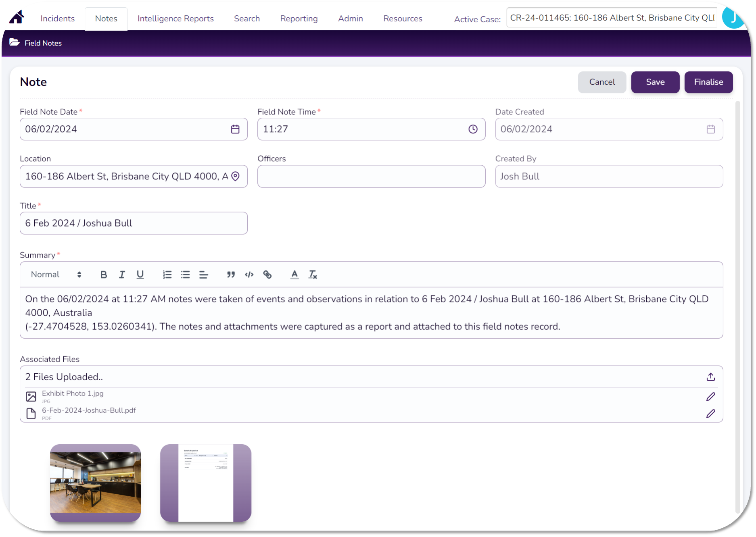
Task: Open the Field Note Time clock picker
Action: point(473,129)
